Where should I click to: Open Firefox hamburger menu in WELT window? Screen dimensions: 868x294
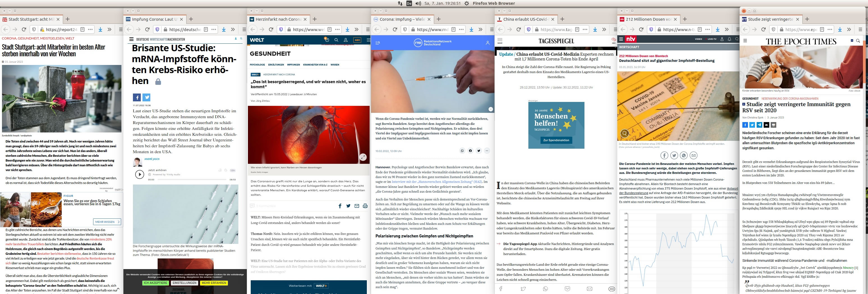click(368, 30)
